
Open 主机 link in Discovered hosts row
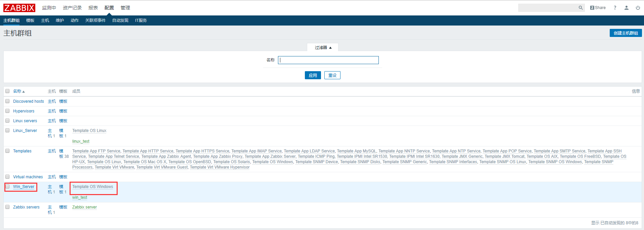click(x=52, y=101)
